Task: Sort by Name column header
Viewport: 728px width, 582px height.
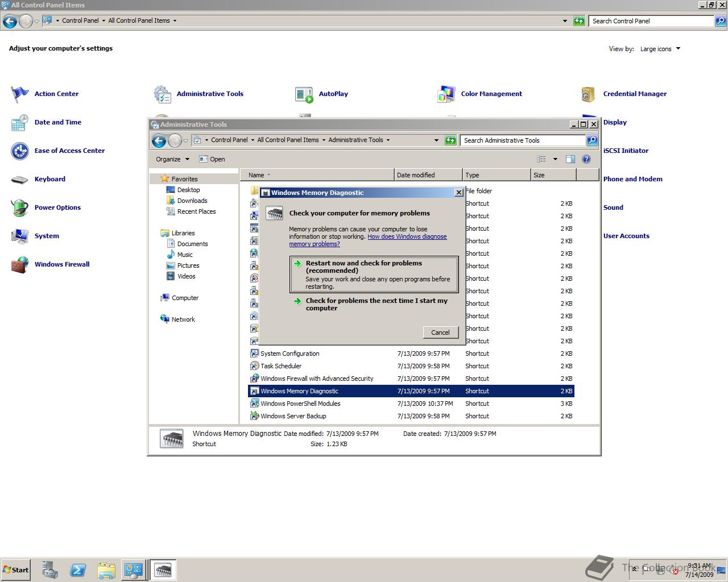Action: tap(317, 175)
